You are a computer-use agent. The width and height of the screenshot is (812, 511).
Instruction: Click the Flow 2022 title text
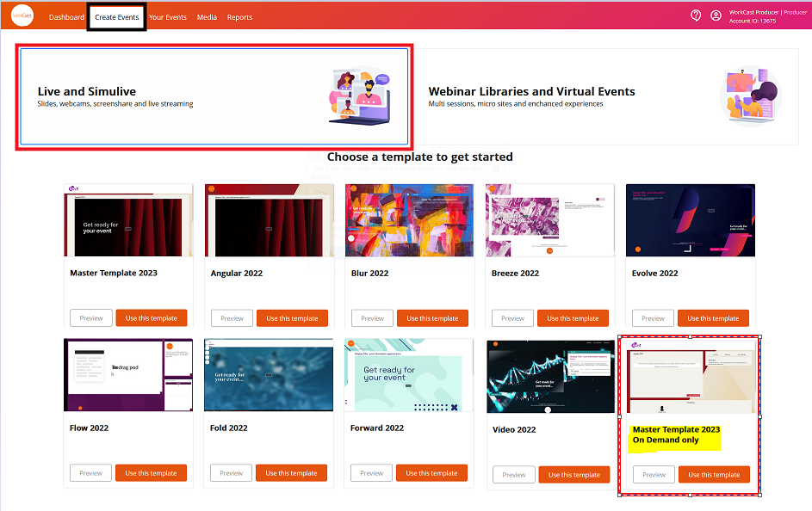tap(89, 428)
